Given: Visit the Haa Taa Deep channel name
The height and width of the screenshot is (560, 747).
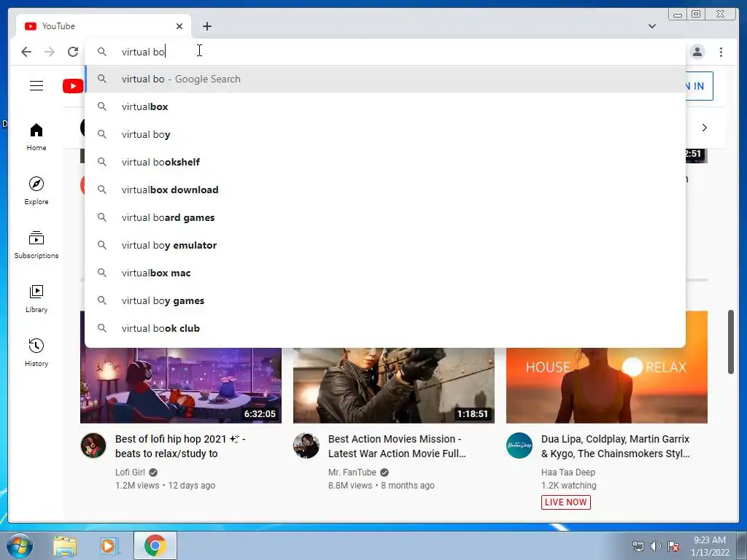Looking at the screenshot, I should tap(568, 472).
